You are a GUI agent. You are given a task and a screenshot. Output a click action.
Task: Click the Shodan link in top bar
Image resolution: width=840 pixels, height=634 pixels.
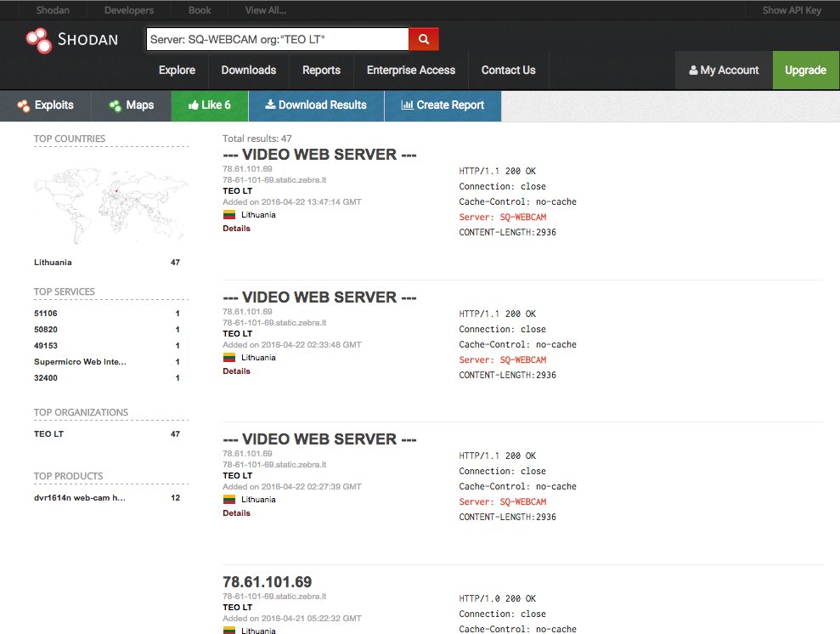(x=53, y=10)
